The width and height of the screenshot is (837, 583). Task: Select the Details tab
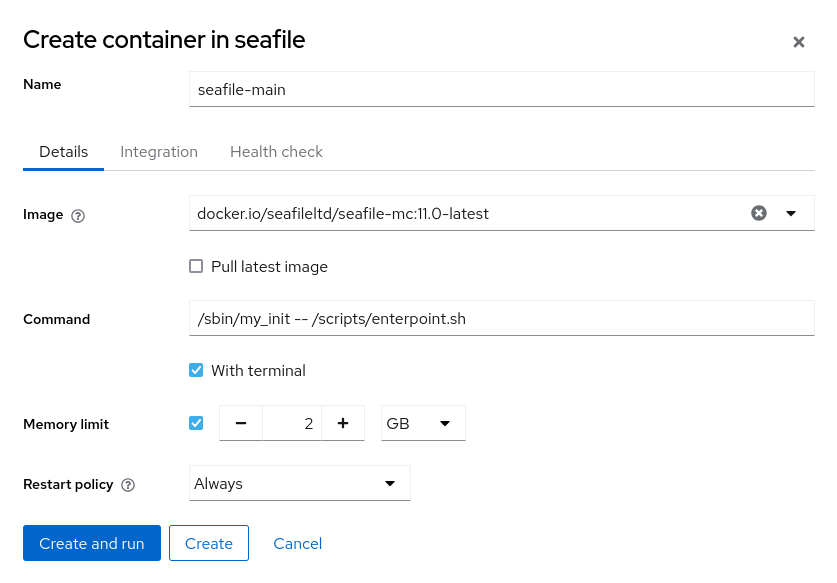click(x=64, y=152)
